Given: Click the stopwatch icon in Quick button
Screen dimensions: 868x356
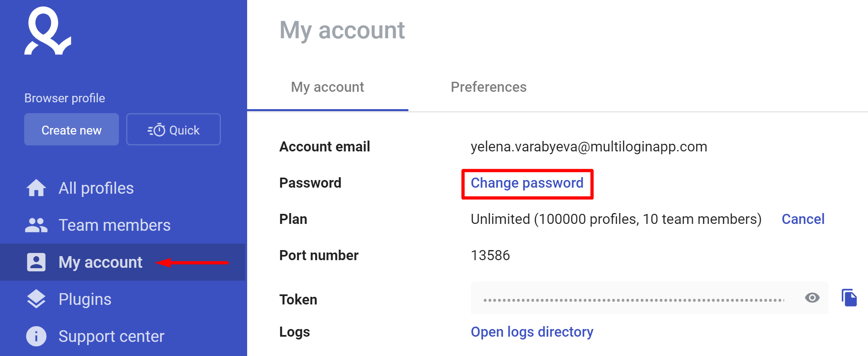Looking at the screenshot, I should [x=157, y=130].
